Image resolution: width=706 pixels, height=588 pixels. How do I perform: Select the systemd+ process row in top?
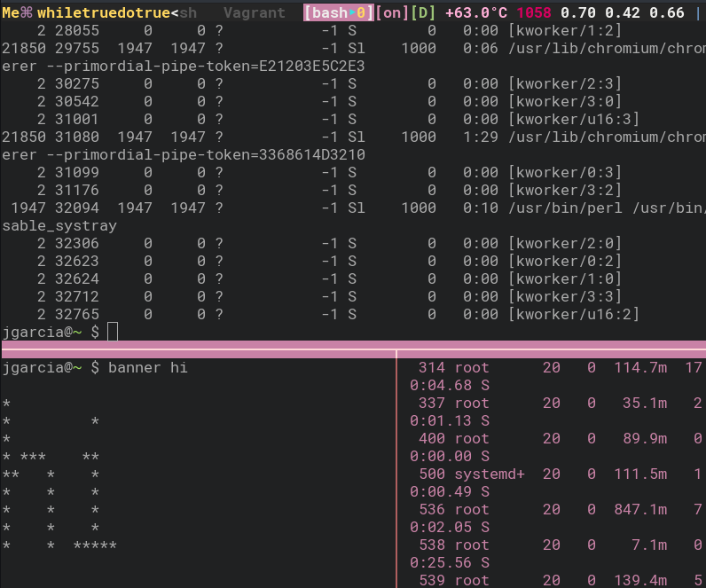click(x=550, y=474)
